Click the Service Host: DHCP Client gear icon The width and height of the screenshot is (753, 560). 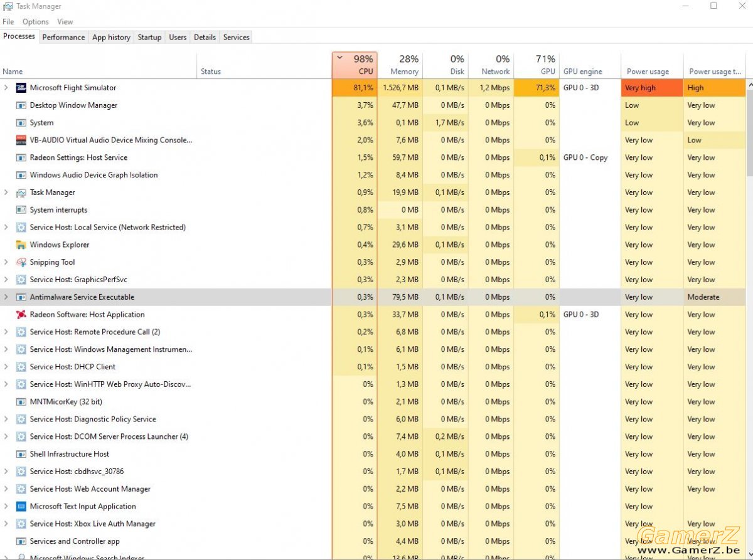pos(21,367)
